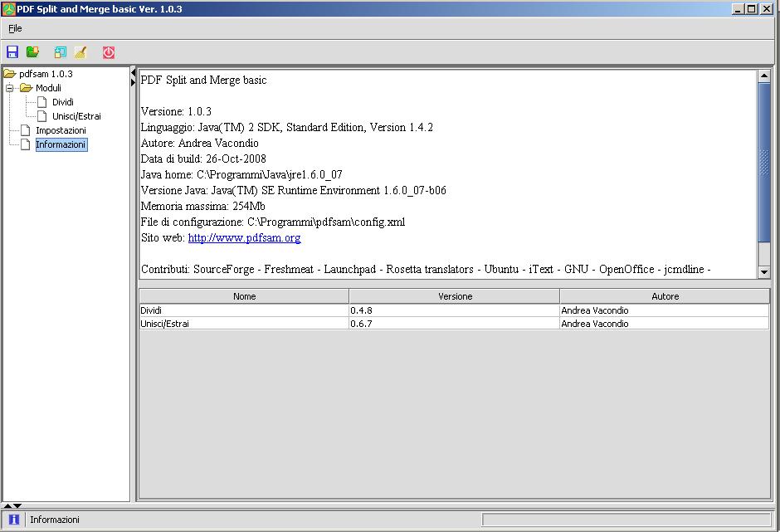This screenshot has height=532, width=780.
Task: Click the pdfsam 1.0.3 root folder icon
Action: (10, 74)
